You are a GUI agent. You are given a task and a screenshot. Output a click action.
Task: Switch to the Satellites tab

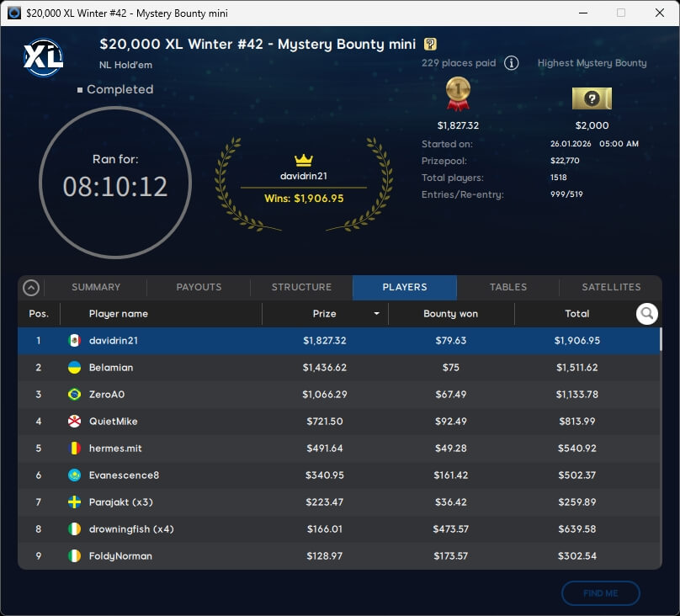[x=611, y=287]
